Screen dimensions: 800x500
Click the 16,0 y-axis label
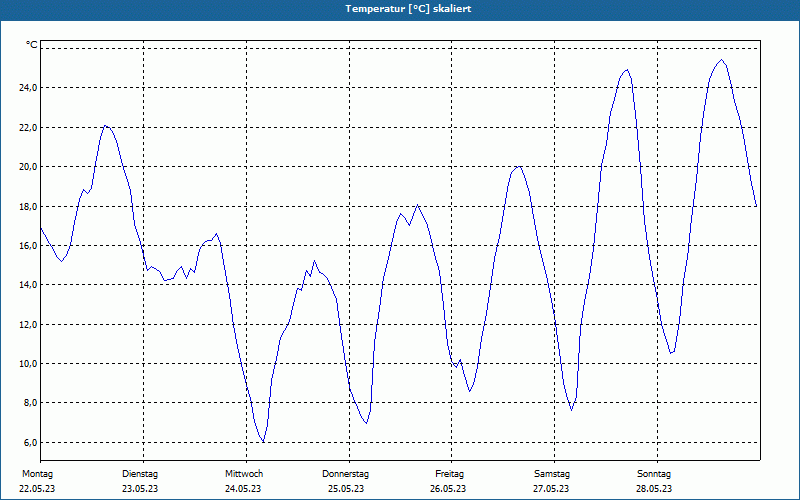(x=28, y=245)
